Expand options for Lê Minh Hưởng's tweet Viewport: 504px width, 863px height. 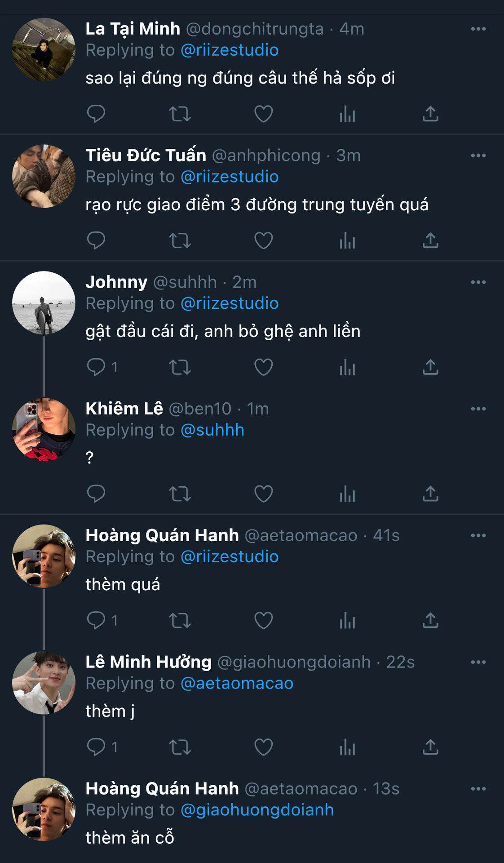(478, 662)
